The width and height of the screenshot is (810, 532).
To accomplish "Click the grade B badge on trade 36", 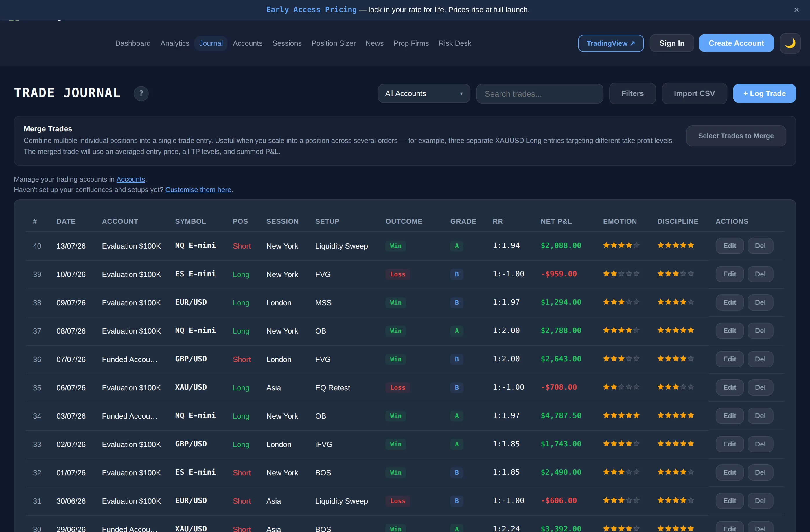I will 456,359.
